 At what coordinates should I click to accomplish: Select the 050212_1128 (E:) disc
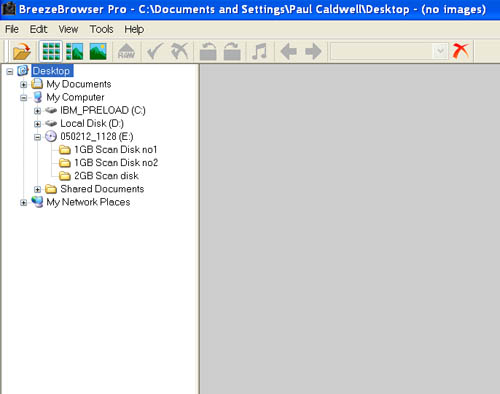coord(97,136)
